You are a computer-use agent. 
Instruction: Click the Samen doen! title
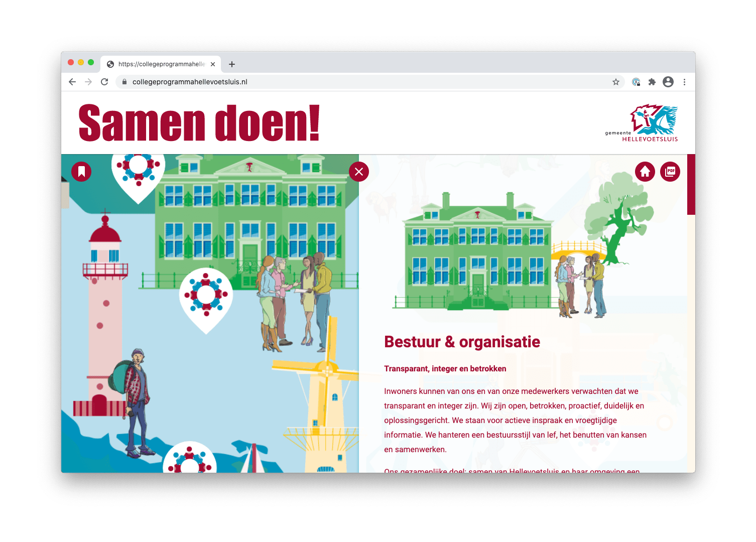199,123
